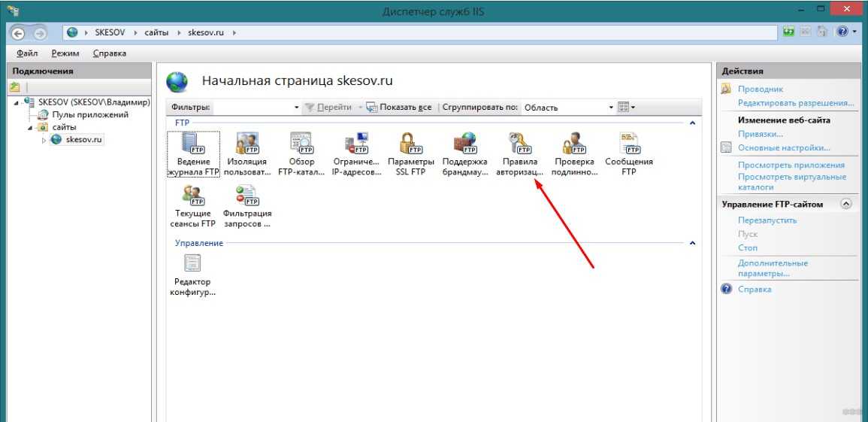
Task: Open the Файл menu
Action: pos(27,53)
